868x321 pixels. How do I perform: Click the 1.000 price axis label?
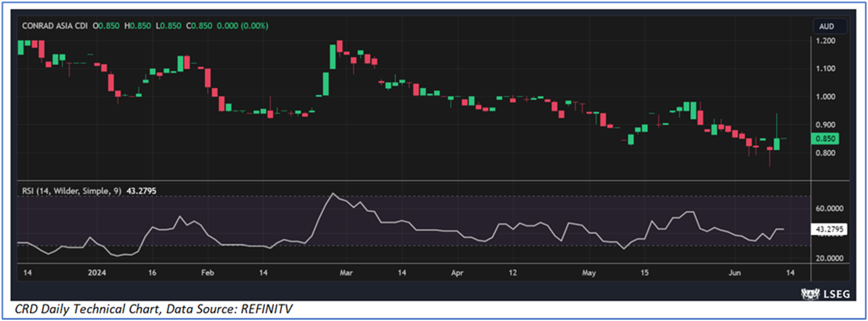click(826, 97)
